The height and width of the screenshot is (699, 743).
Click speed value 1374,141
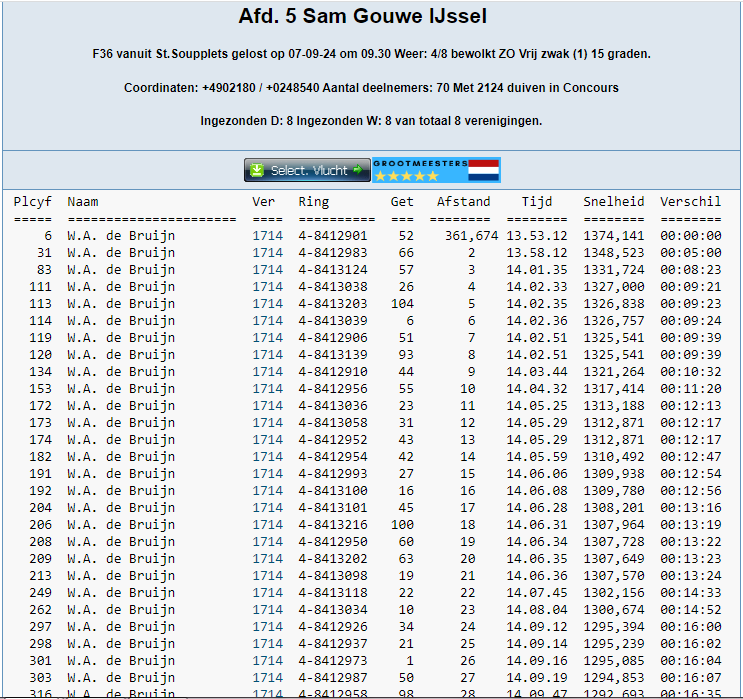tap(614, 236)
